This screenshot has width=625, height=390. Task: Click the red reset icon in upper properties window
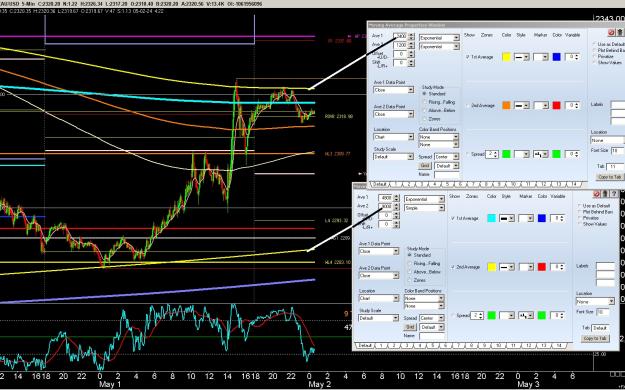(611, 32)
